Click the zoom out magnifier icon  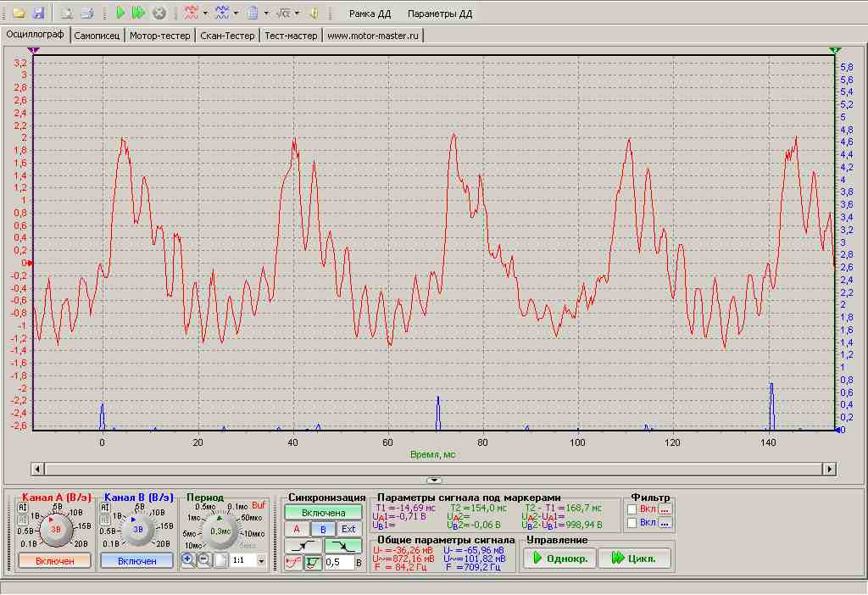click(x=204, y=560)
